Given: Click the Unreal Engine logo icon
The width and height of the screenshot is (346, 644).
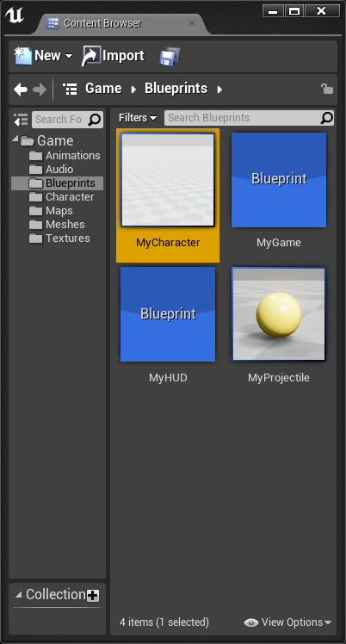Looking at the screenshot, I should pos(15,15).
